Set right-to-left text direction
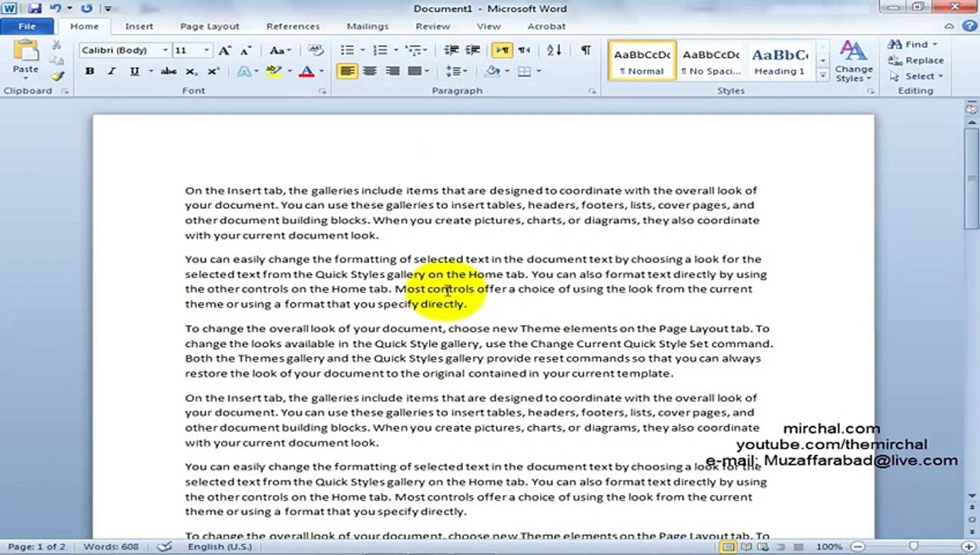Image resolution: width=980 pixels, height=555 pixels. click(525, 50)
